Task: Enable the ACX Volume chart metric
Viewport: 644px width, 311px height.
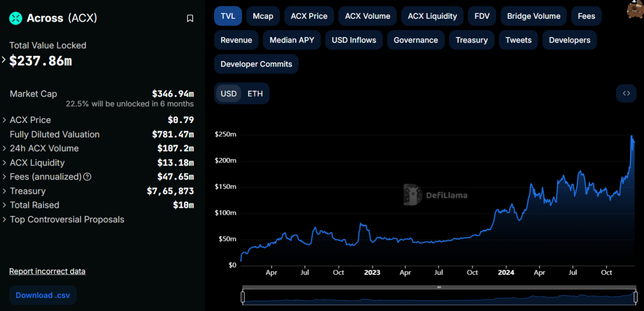Action: click(368, 16)
